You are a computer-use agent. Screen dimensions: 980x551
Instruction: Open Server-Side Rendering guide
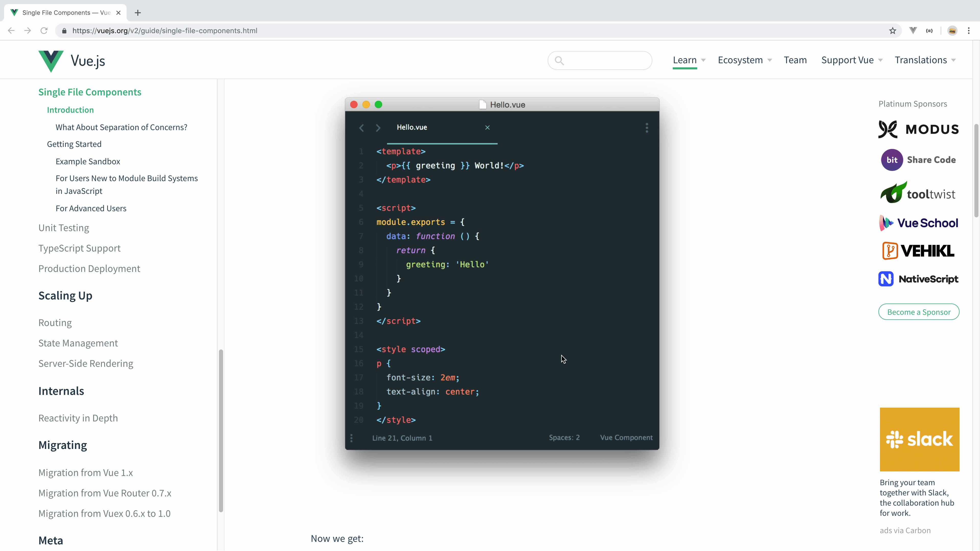[86, 364]
